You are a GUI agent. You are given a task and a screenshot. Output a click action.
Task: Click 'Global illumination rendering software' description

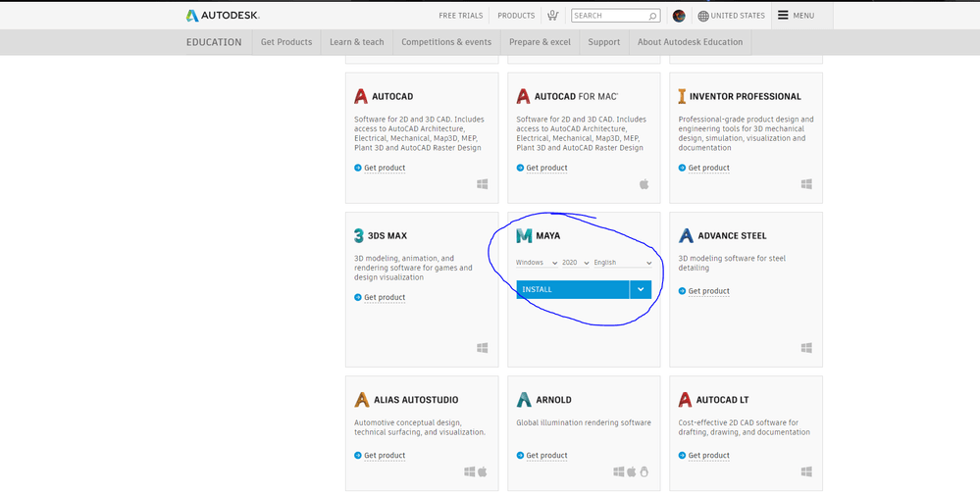coord(584,422)
